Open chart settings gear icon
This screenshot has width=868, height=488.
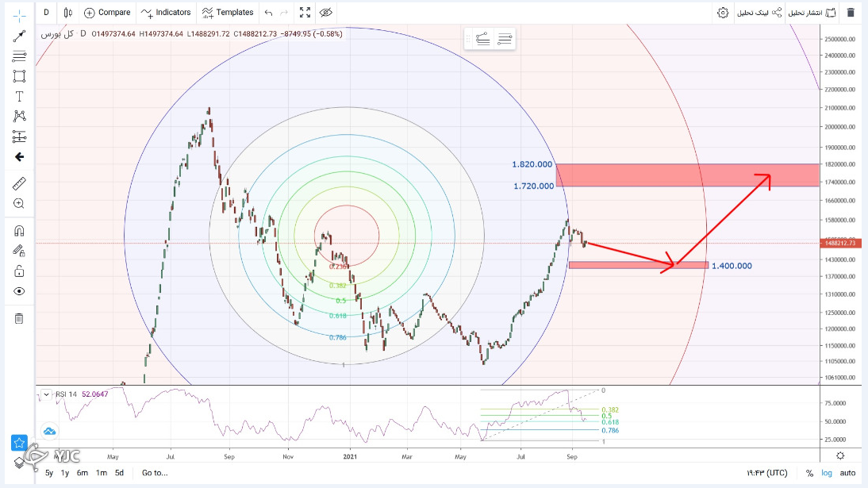point(722,13)
